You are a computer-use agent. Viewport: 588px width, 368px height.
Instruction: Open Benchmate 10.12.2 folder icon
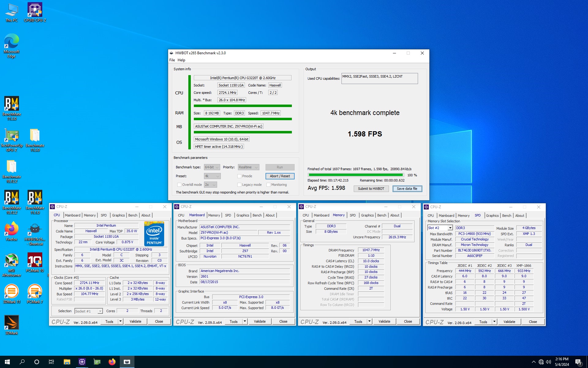coord(12,171)
